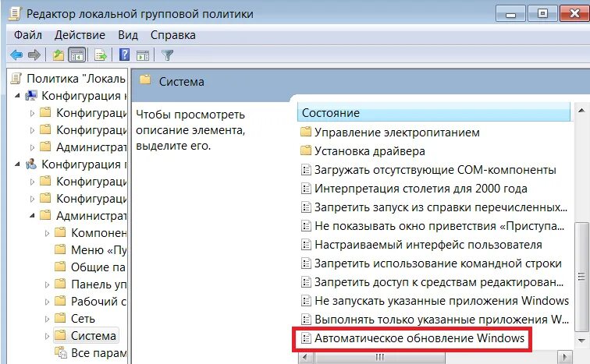This screenshot has width=590, height=364.
Task: Click the folder icon in the Система header
Action: click(145, 80)
